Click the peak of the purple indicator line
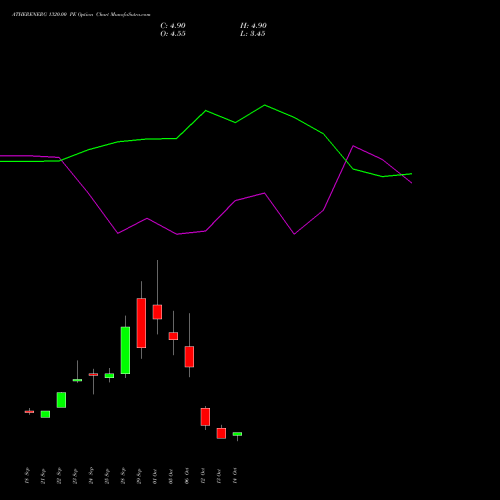The height and width of the screenshot is (500, 500). coord(353,146)
